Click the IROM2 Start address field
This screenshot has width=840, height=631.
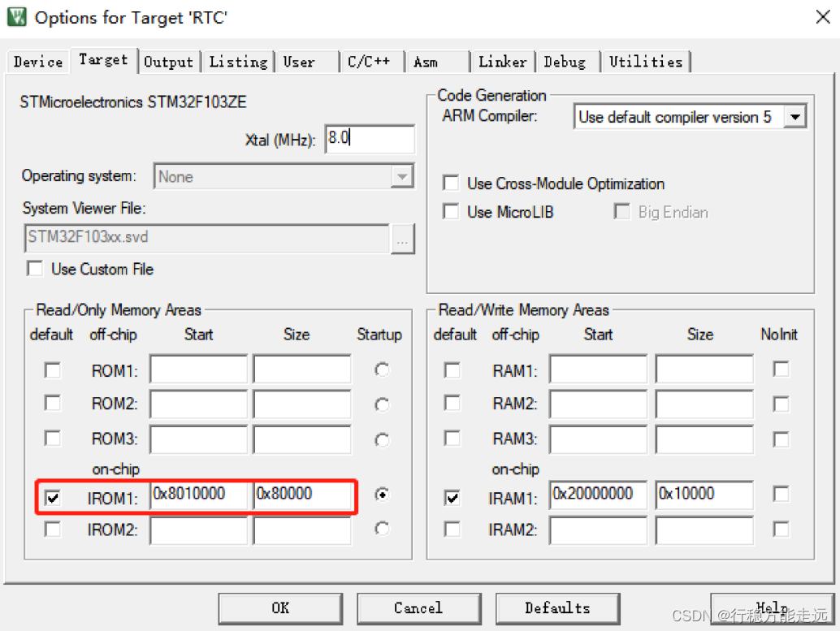(199, 531)
